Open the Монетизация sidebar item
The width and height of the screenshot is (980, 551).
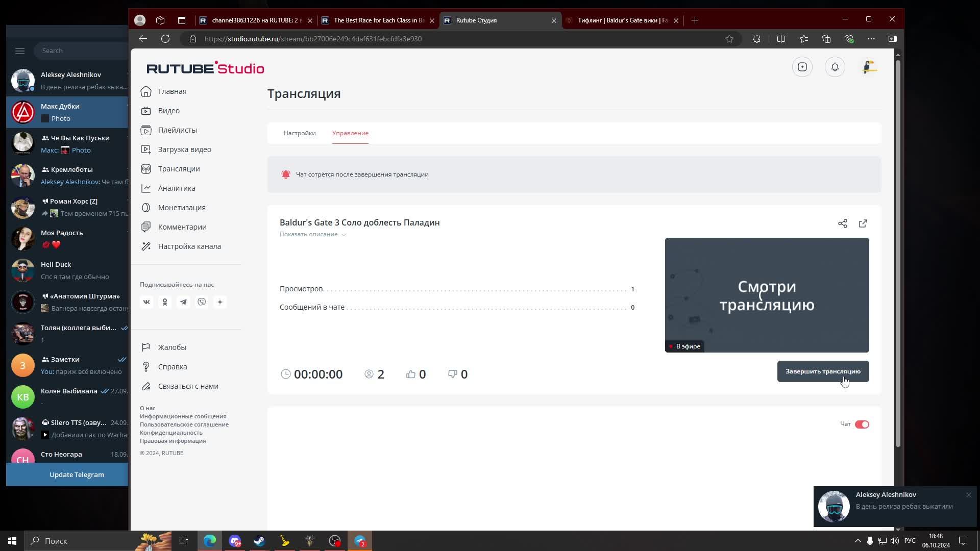pyautogui.click(x=181, y=208)
